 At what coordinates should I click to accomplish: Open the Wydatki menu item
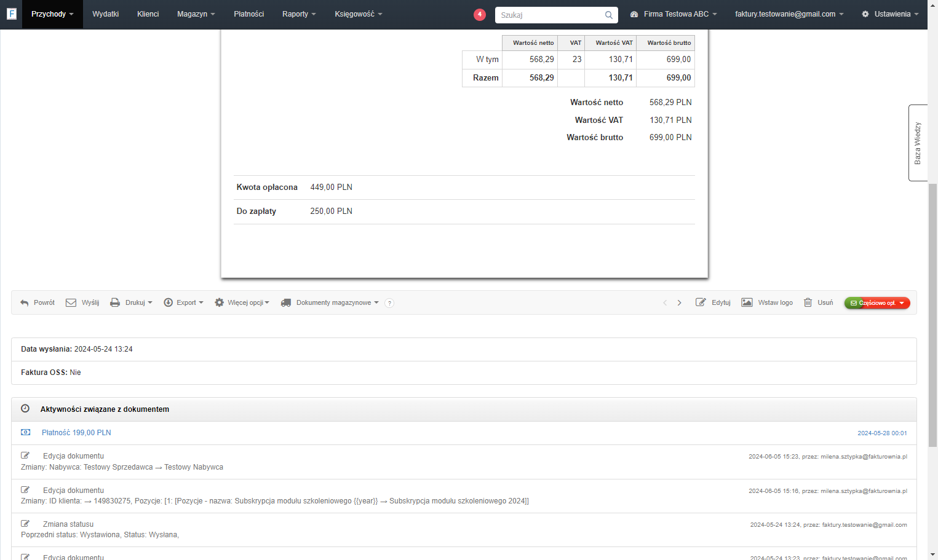[105, 14]
